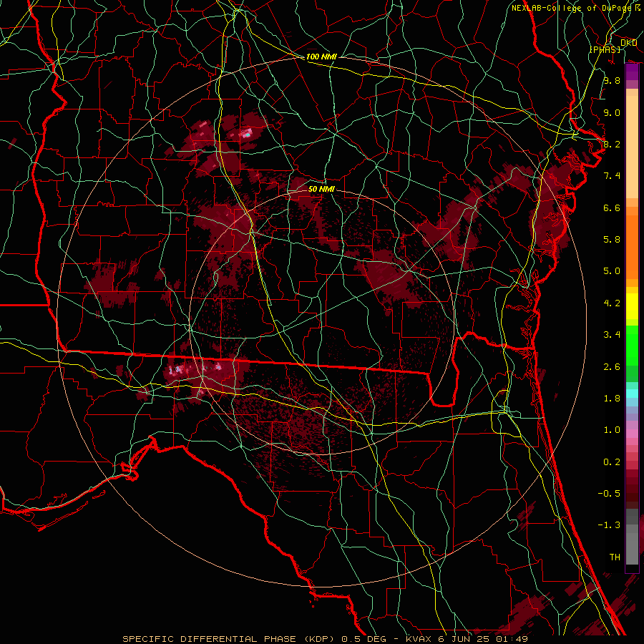
Task: Click the 9.0 scale value
Action: (x=612, y=112)
